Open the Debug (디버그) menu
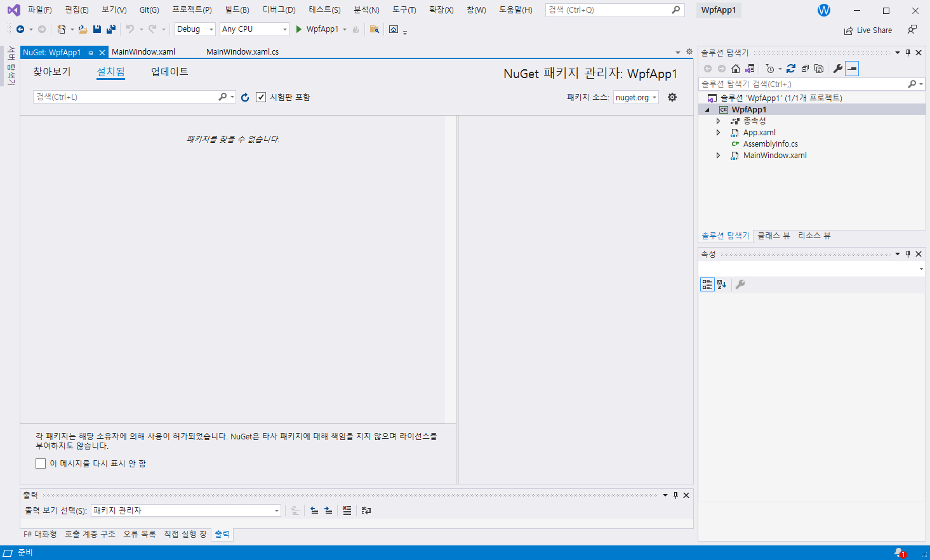This screenshot has height=560, width=930. point(279,10)
